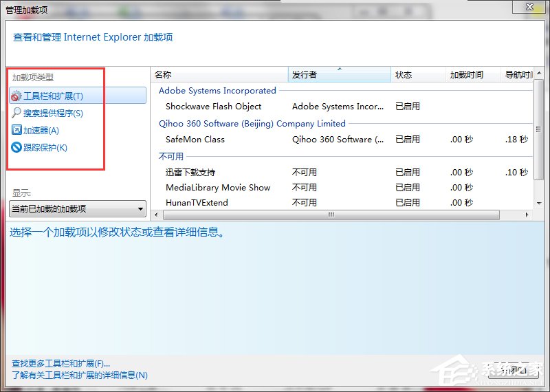Open the 当前已加载的加载项 display dropdown
Screen dimensions: 550x392
(x=78, y=209)
